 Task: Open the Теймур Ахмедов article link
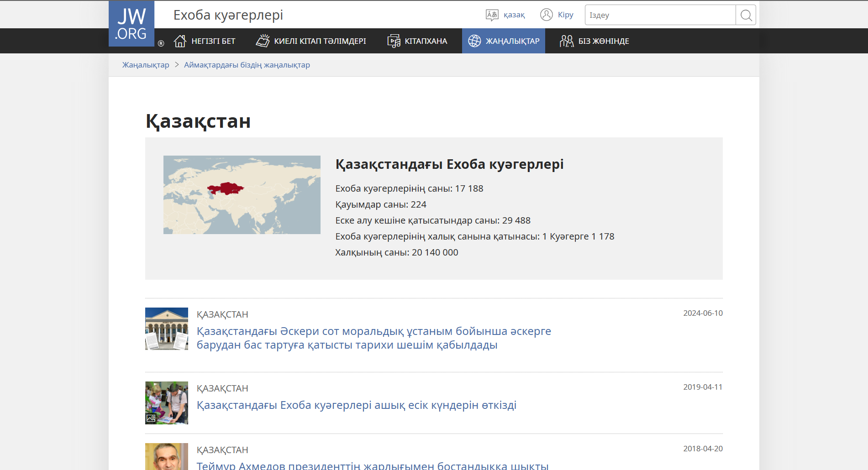point(372,465)
